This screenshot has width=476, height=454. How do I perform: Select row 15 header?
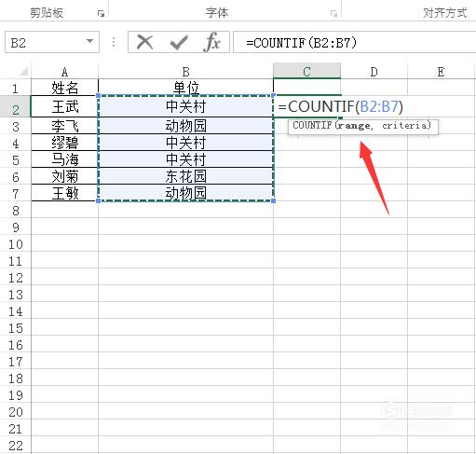click(x=16, y=328)
